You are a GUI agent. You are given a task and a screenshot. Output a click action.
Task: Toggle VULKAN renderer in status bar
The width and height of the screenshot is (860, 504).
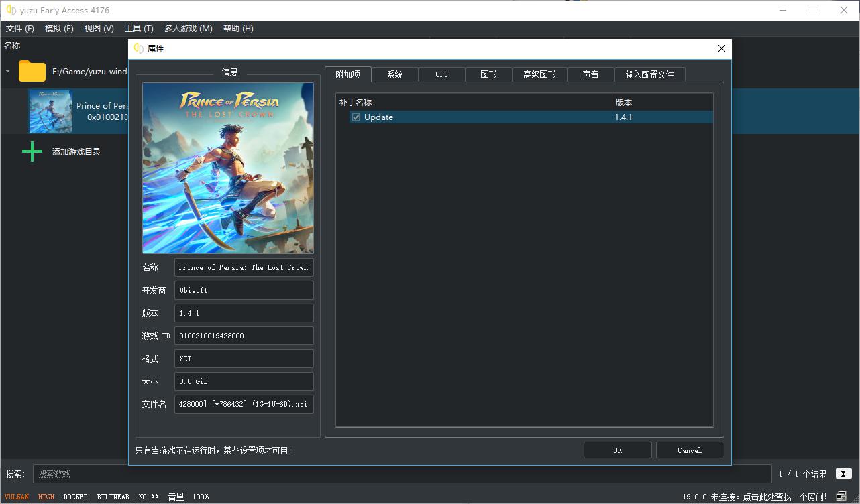pyautogui.click(x=17, y=497)
